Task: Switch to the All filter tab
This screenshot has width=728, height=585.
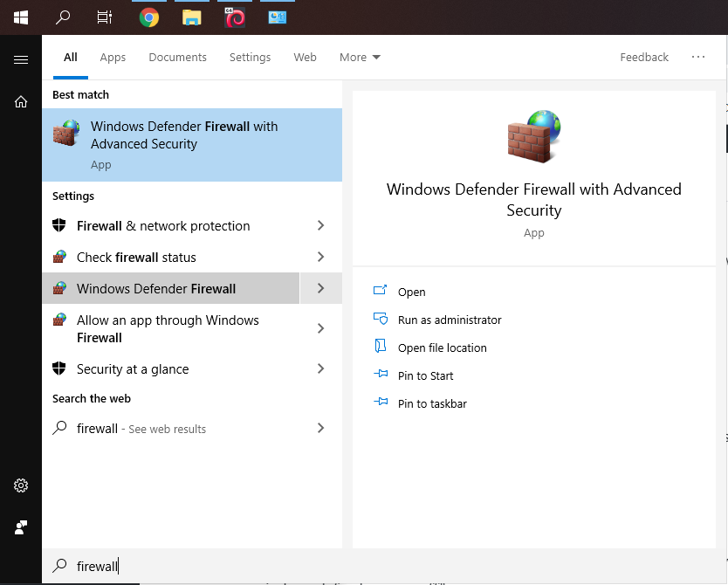Action: (71, 57)
